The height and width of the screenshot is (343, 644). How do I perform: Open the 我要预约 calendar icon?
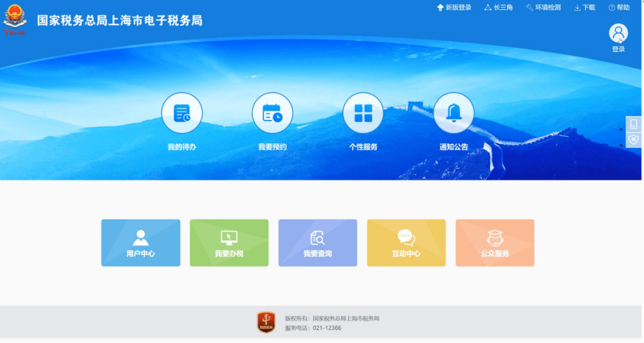tap(273, 113)
